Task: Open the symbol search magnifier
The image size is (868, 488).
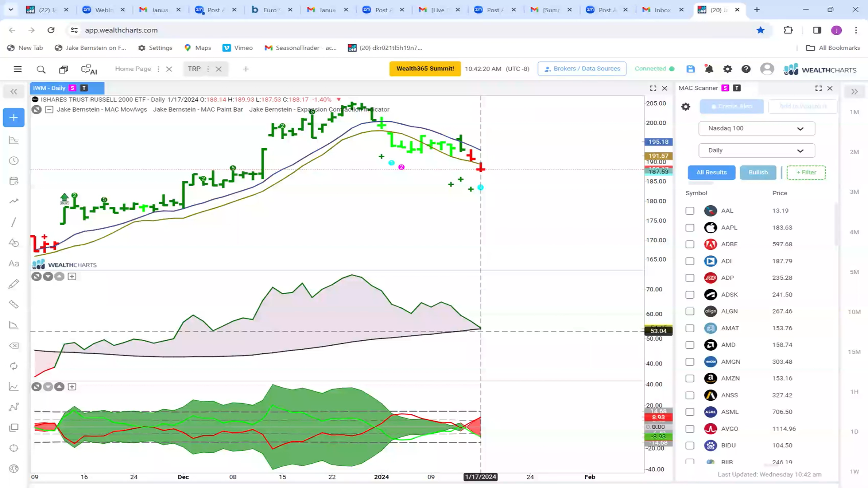Action: [x=41, y=69]
